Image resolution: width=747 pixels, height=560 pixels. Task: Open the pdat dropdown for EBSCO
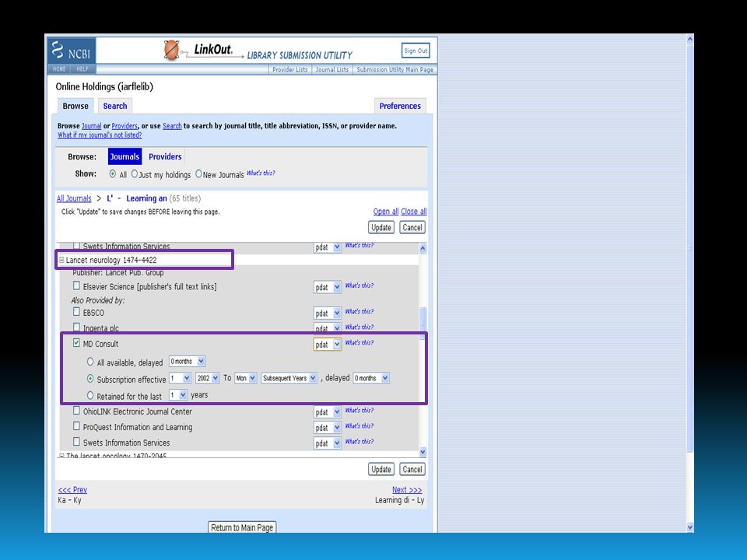(x=328, y=313)
